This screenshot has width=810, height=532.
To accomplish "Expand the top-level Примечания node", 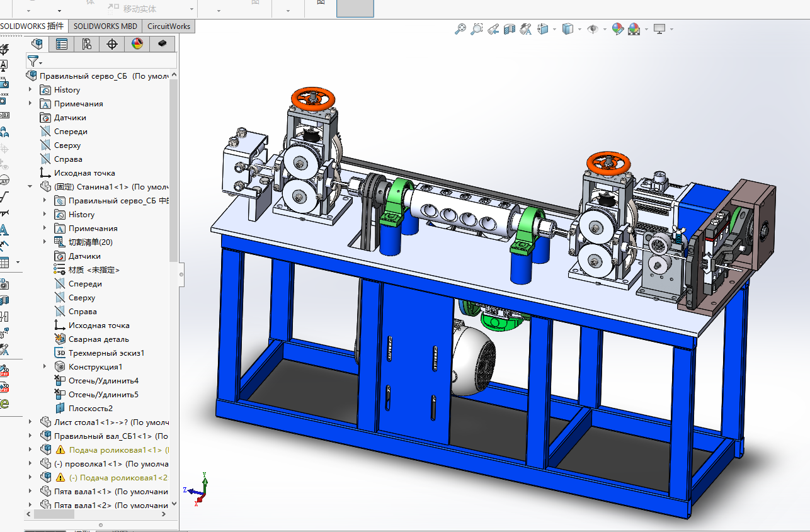I will 30,103.
